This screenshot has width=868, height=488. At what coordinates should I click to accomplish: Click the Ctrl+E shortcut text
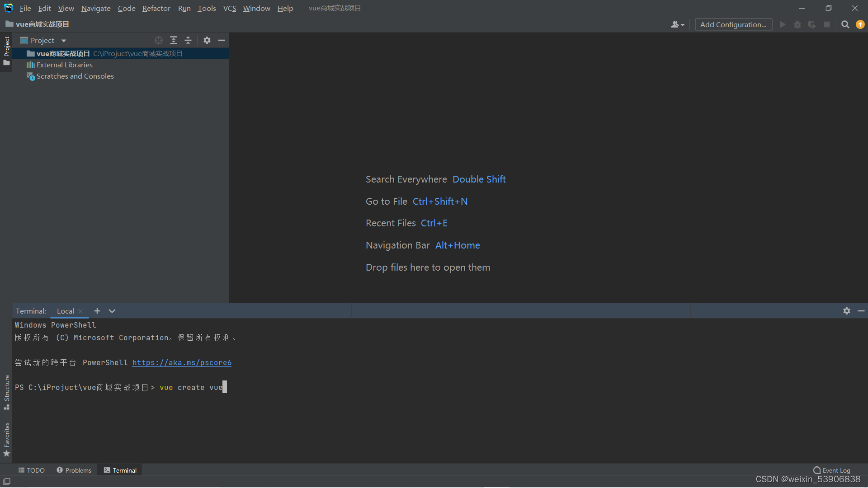point(434,223)
